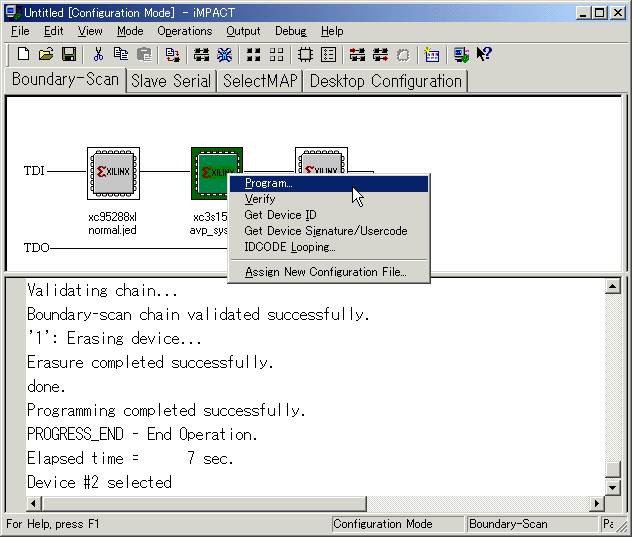This screenshot has height=537, width=632.
Task: Click the log scroll up arrow
Action: pos(613,287)
